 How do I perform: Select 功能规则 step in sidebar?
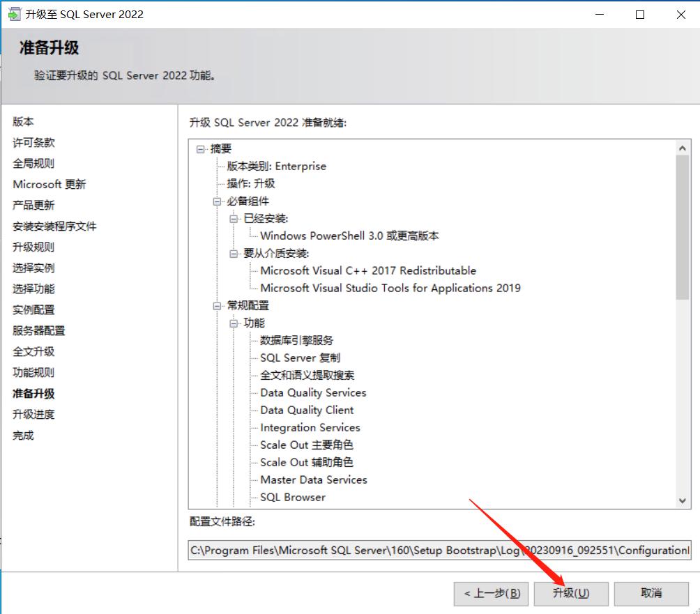pos(33,372)
